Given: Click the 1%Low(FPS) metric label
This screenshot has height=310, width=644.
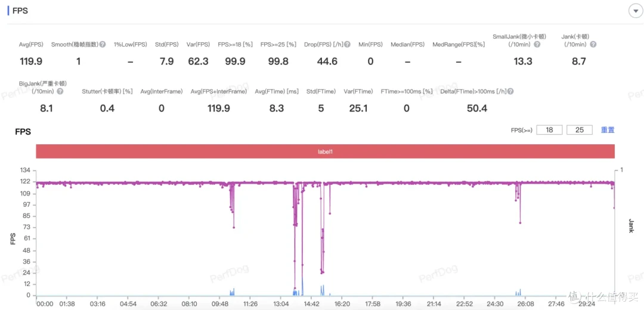Looking at the screenshot, I should pyautogui.click(x=130, y=44).
